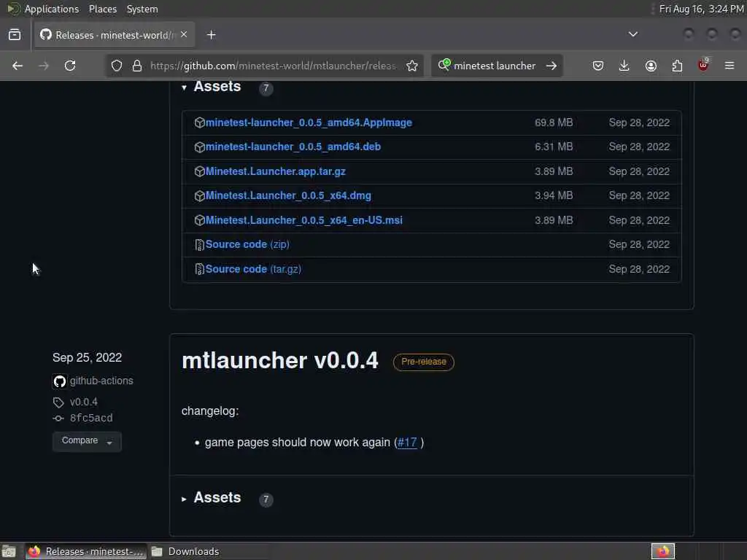Screen dimensions: 747x560
Task: Open a new tab with the plus icon
Action: coord(212,35)
